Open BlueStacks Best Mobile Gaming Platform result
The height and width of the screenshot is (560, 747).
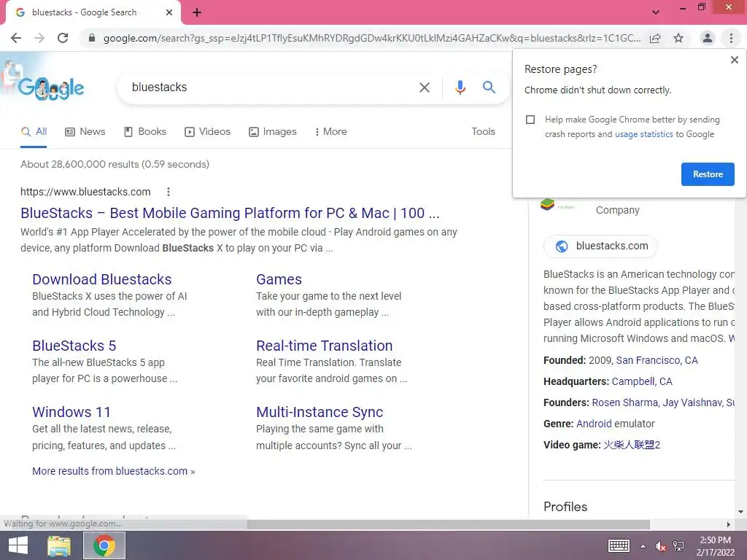(x=230, y=213)
